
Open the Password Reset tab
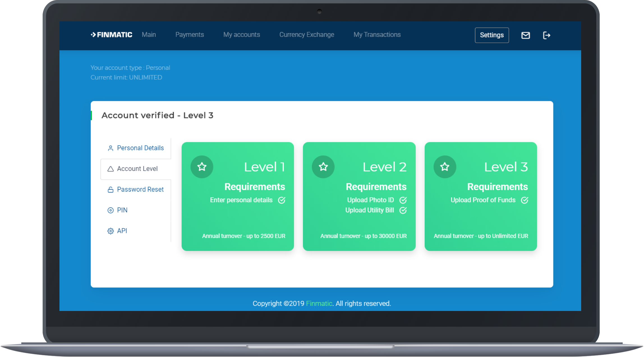[136, 189]
